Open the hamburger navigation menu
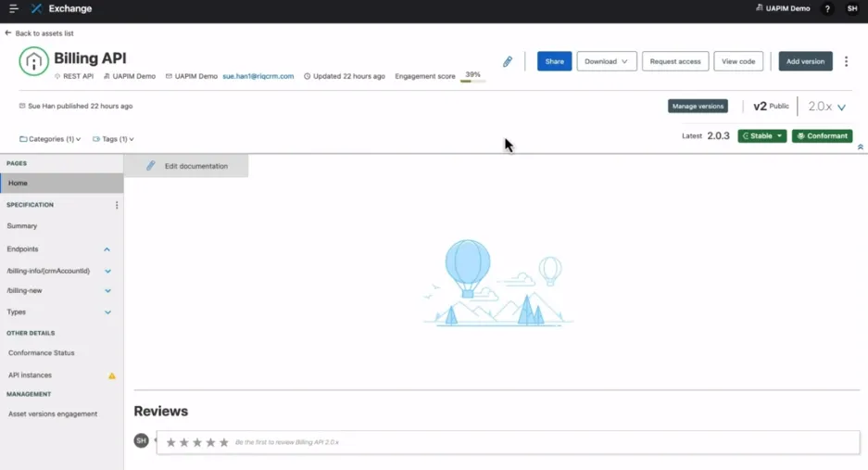868x470 pixels. pyautogui.click(x=13, y=8)
